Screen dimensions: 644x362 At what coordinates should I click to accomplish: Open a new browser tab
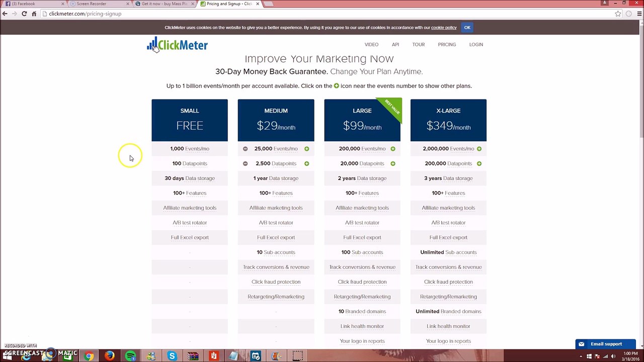pyautogui.click(x=269, y=4)
